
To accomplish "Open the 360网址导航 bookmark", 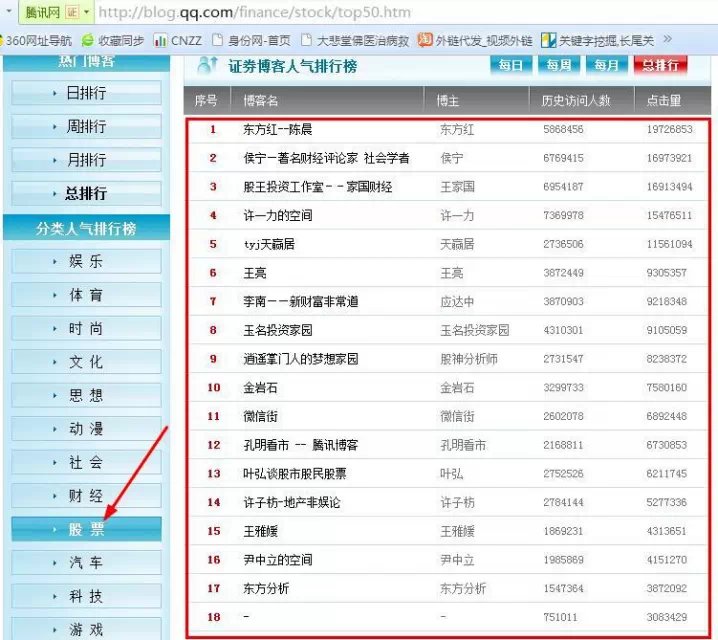I will point(40,41).
